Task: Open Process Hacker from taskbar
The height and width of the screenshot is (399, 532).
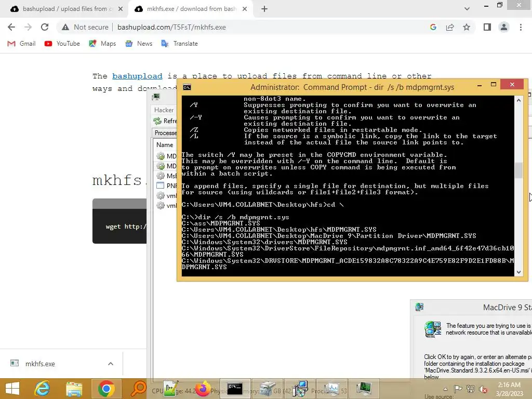Action: [x=363, y=389]
